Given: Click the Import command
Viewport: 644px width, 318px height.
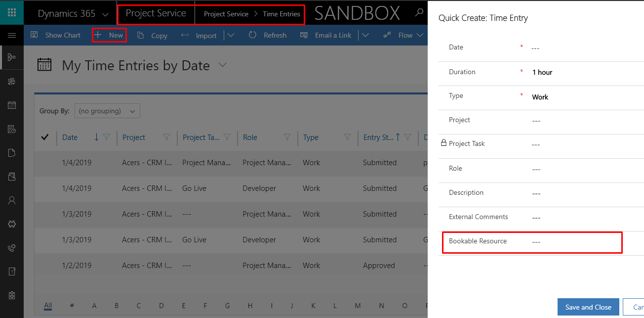Looking at the screenshot, I should pos(199,35).
